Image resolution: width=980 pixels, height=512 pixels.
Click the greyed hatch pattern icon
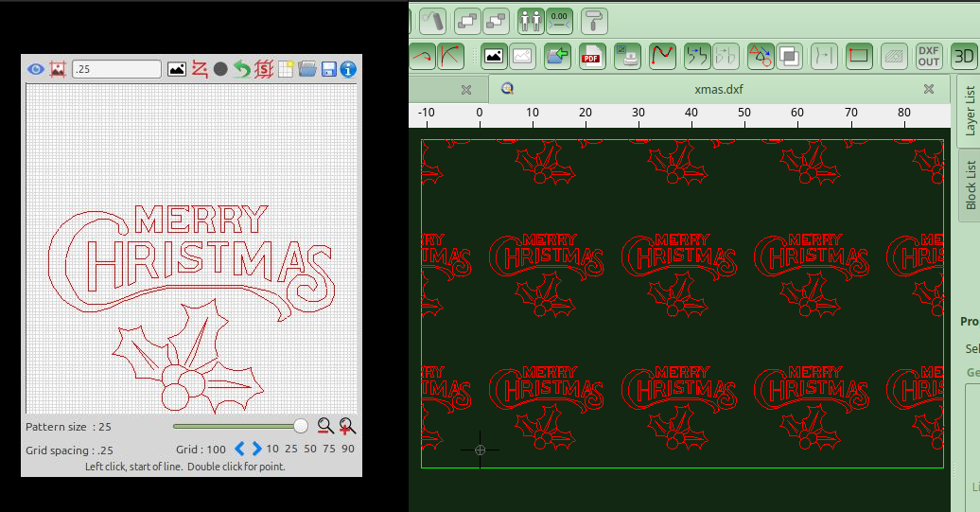click(894, 56)
